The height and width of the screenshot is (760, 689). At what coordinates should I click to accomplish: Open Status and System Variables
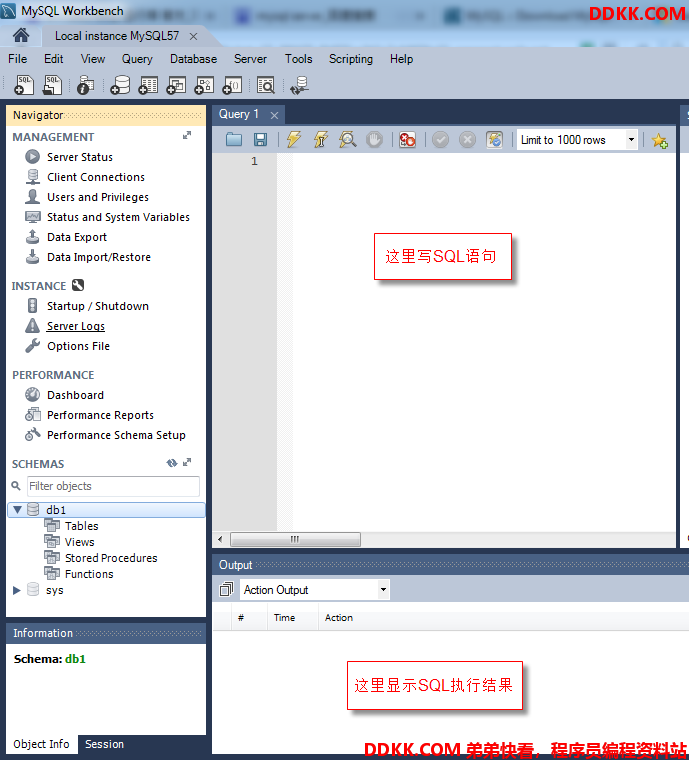[118, 217]
